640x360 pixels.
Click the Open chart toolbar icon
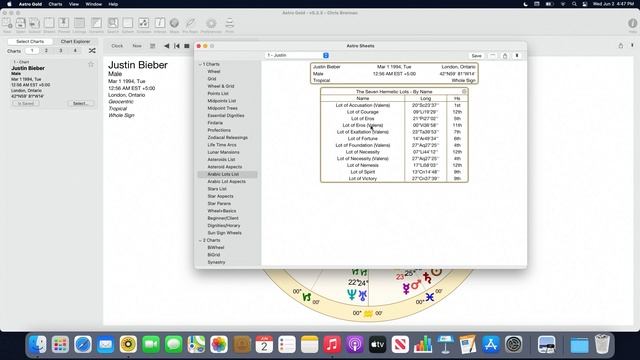coord(20,24)
